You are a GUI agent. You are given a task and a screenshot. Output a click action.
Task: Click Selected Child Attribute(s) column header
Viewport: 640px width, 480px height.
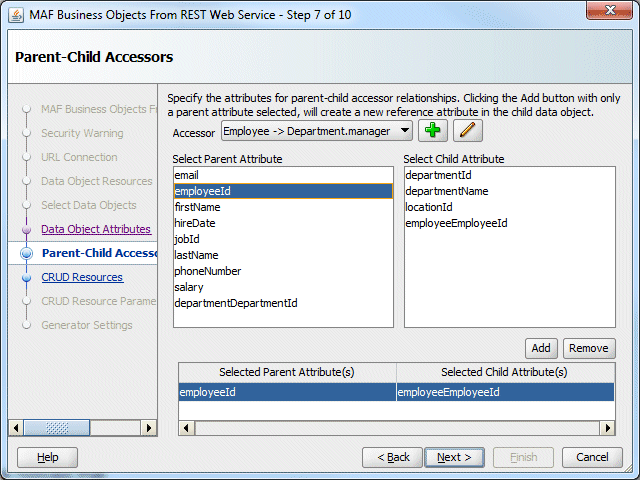coord(505,372)
